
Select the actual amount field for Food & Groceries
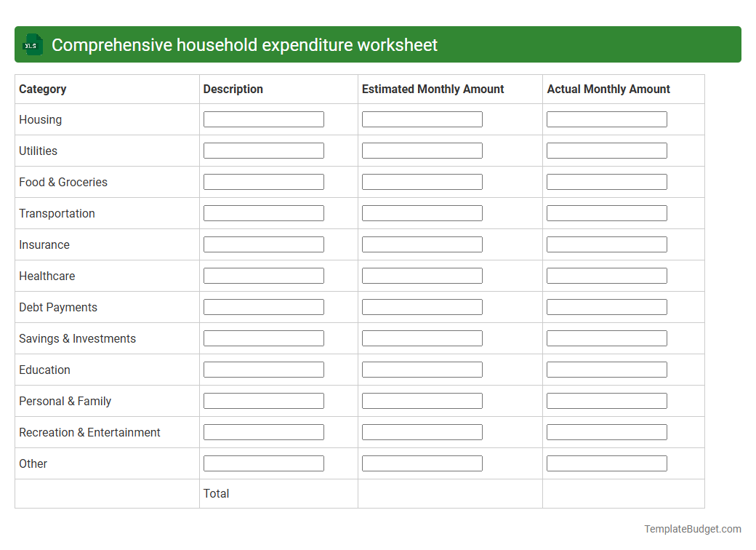(x=606, y=181)
